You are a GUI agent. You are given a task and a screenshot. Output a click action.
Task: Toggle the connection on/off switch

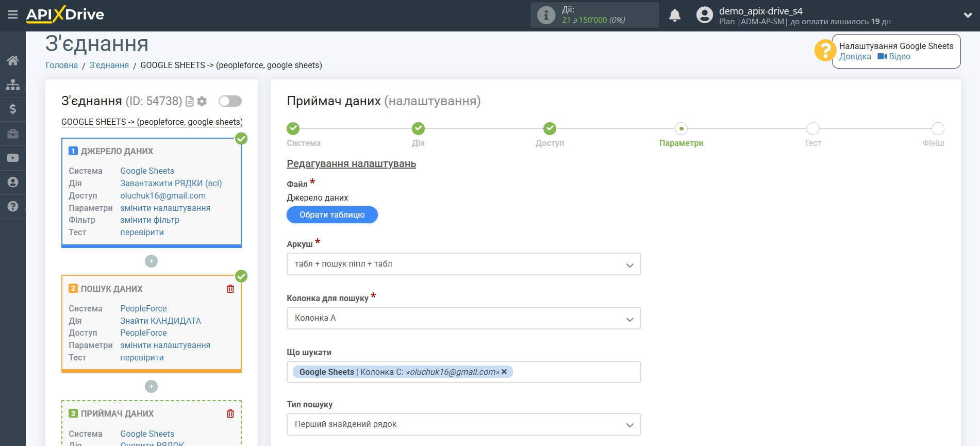[230, 101]
